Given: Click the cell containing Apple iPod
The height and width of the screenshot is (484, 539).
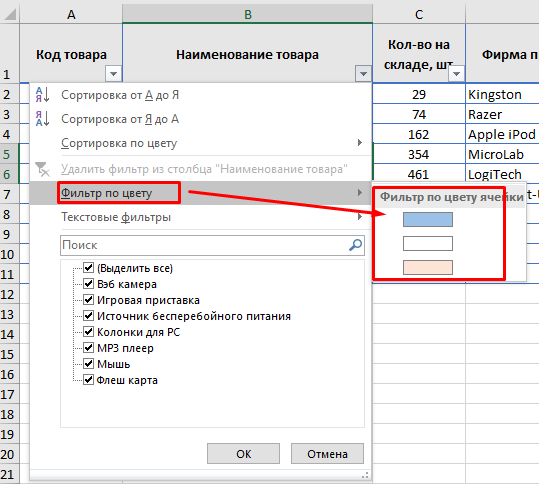Looking at the screenshot, I should click(502, 134).
